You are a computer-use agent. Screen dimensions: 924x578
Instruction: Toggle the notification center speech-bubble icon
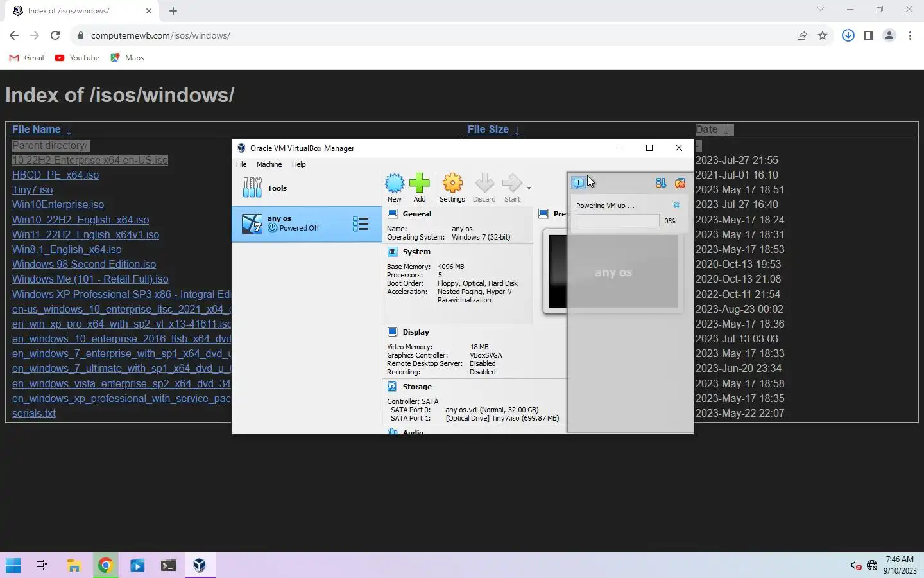579,183
